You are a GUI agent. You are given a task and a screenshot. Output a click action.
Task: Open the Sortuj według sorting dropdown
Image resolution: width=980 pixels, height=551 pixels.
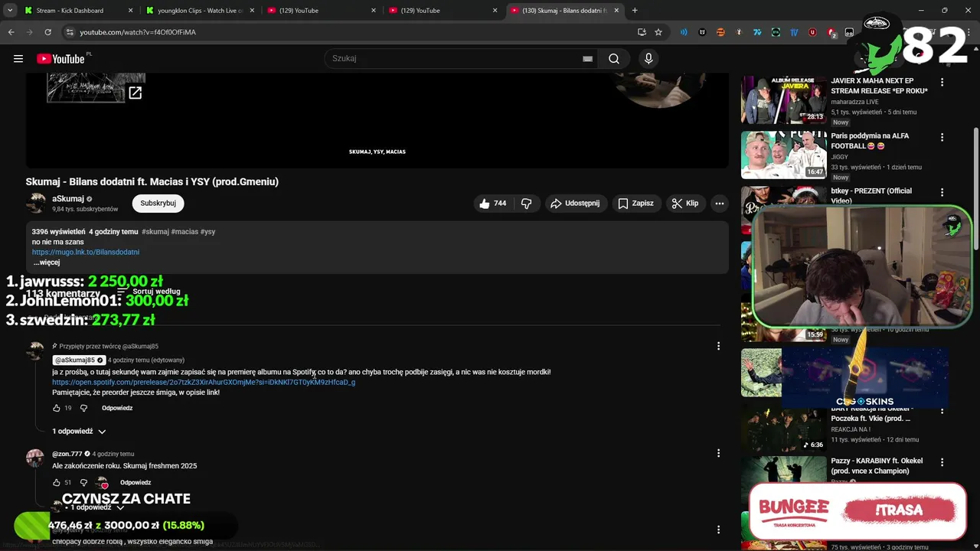point(149,292)
